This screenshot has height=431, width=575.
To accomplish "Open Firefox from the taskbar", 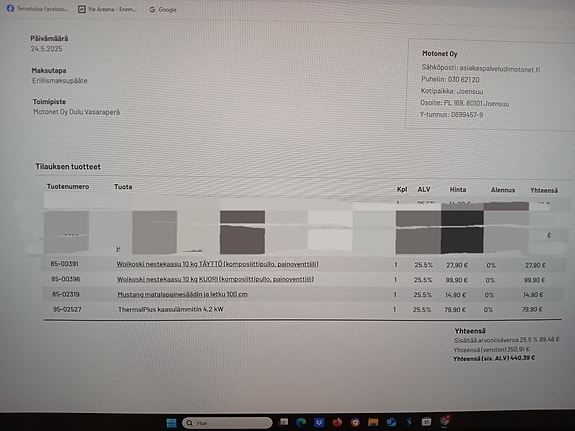I will coord(337,423).
